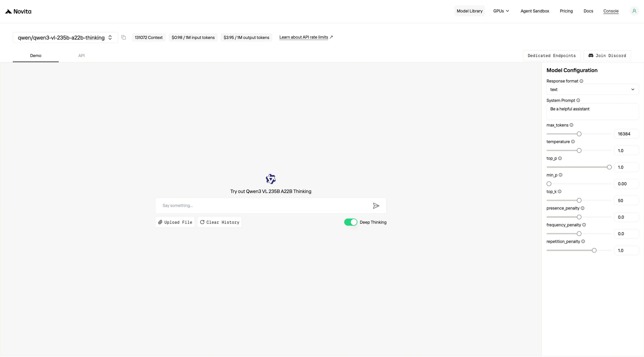644x357 pixels.
Task: Show info for Response format
Action: [581, 81]
